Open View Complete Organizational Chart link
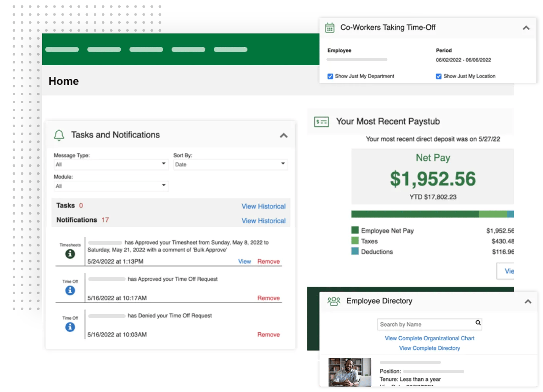Viewport: 543px width, 392px height. (x=430, y=338)
